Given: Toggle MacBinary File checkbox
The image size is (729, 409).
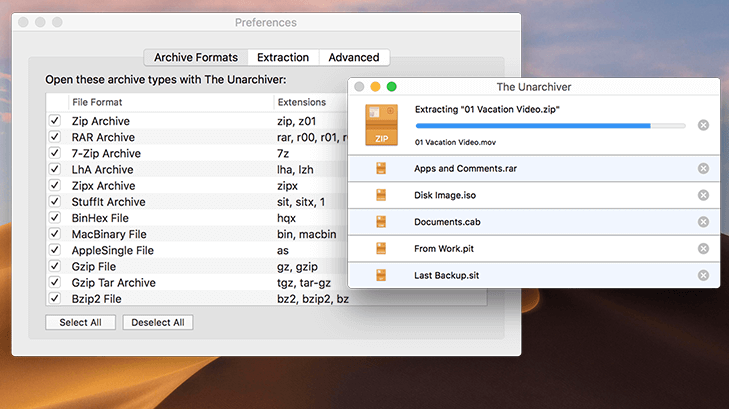Looking at the screenshot, I should [x=54, y=234].
